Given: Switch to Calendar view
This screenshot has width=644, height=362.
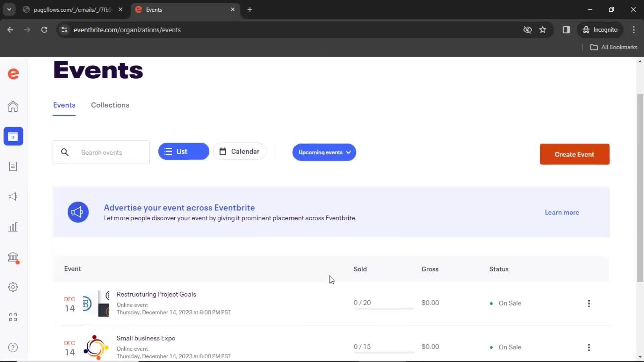Looking at the screenshot, I should pos(239,152).
